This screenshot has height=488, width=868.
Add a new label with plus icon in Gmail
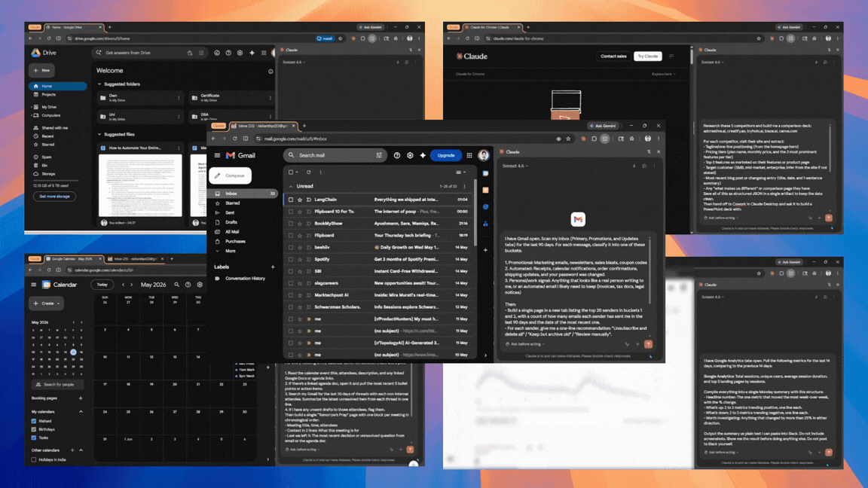272,267
